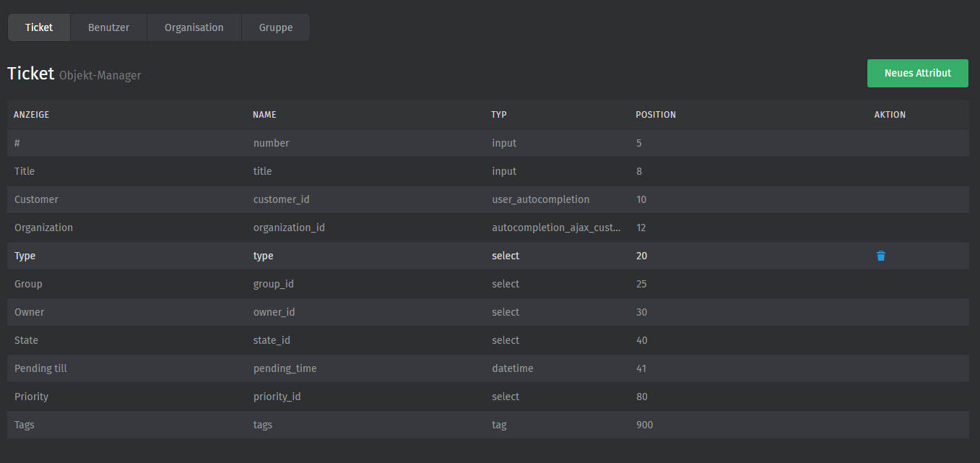The height and width of the screenshot is (463, 980).
Task: Click the truncated 'autocompletion_ajax_cust…' type cell
Action: pos(556,228)
